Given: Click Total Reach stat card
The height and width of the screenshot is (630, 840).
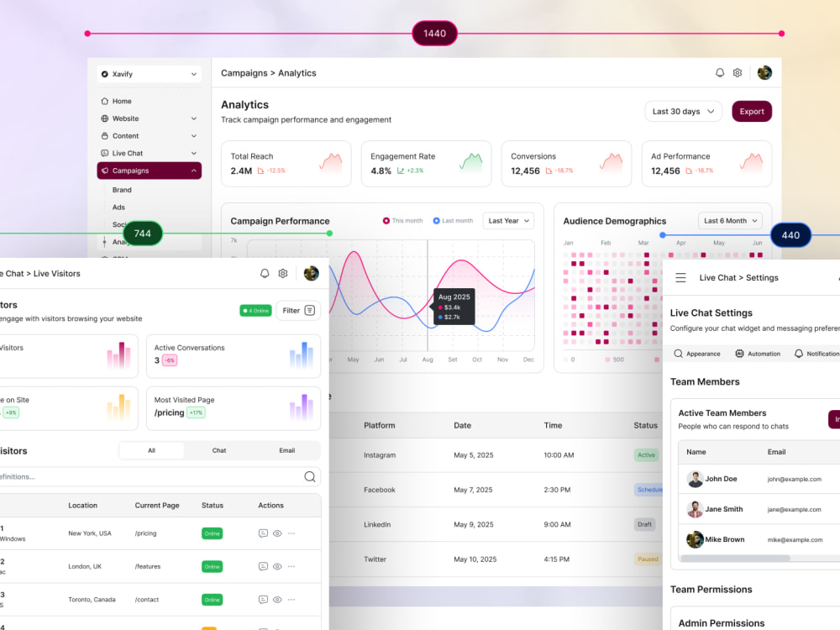Looking at the screenshot, I should point(286,164).
